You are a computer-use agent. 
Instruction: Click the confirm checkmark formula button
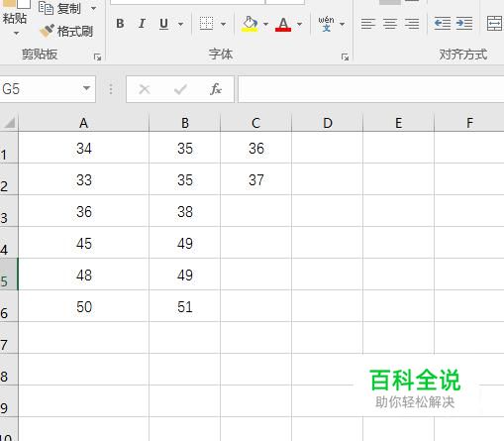(180, 89)
